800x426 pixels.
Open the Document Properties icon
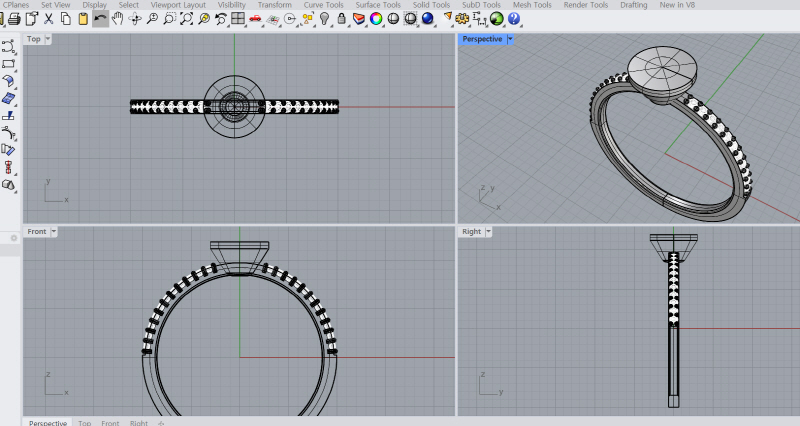coord(32,19)
